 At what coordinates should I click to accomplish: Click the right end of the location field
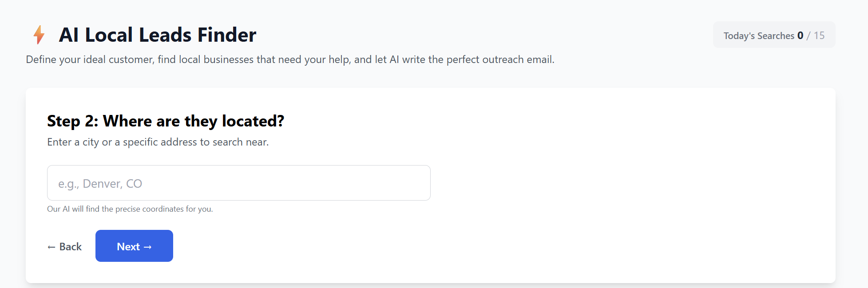[x=417, y=183]
